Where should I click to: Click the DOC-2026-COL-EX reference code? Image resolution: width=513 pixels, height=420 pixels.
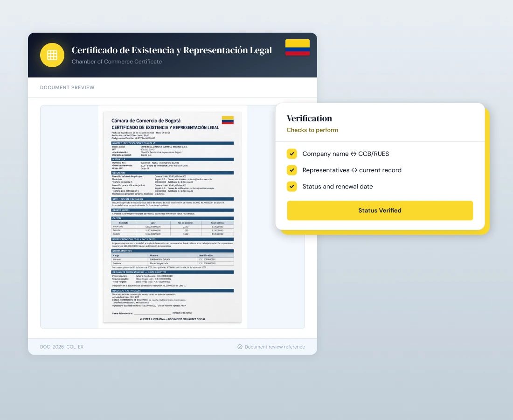(x=62, y=347)
